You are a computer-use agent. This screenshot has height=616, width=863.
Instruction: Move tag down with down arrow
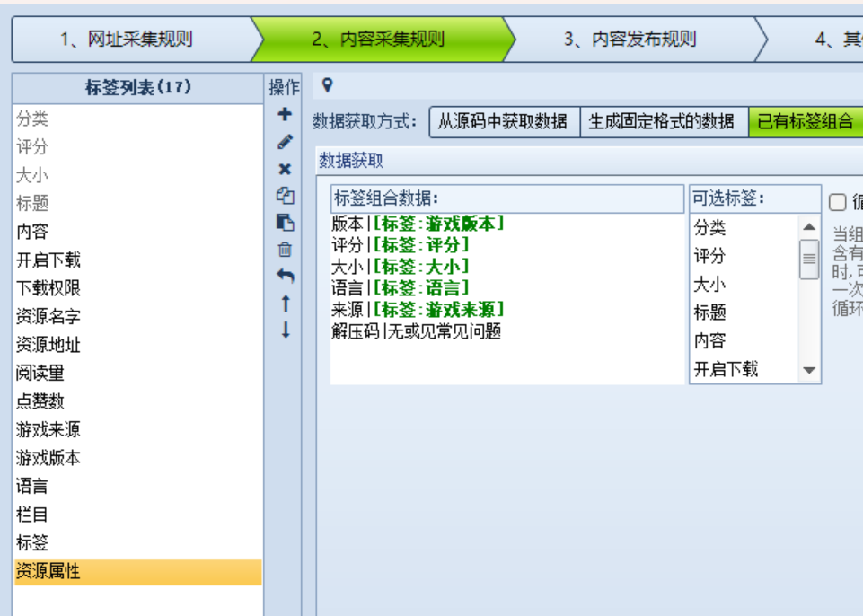click(285, 330)
